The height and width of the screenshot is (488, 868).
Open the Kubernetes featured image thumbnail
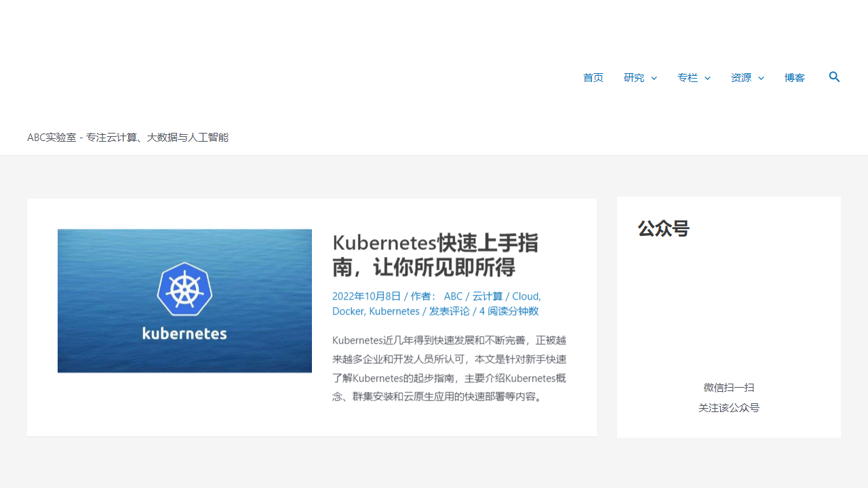[184, 301]
